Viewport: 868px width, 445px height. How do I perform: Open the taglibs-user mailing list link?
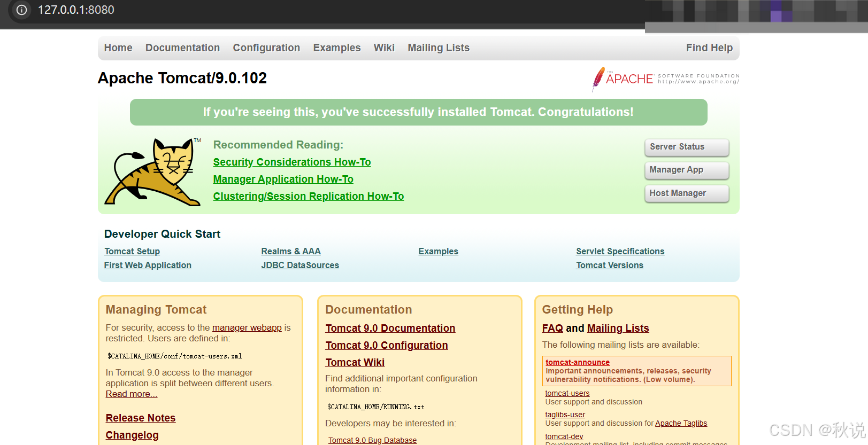[x=565, y=415]
